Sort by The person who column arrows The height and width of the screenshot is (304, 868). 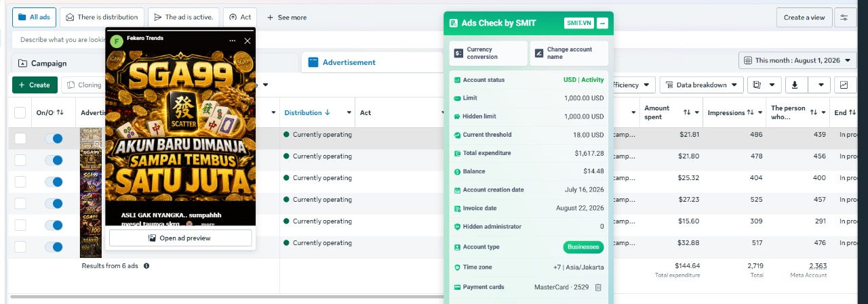tap(813, 112)
